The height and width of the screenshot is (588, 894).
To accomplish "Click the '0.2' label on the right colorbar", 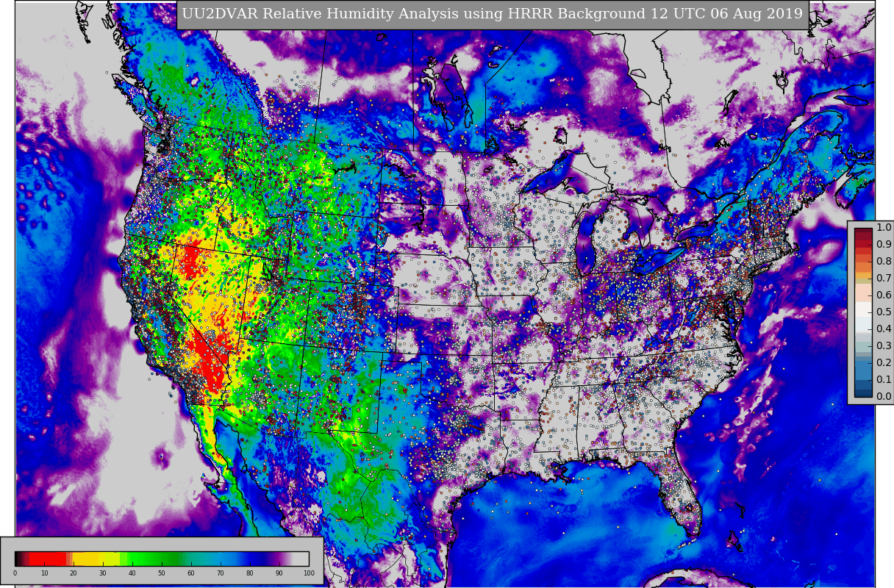I will click(x=884, y=362).
